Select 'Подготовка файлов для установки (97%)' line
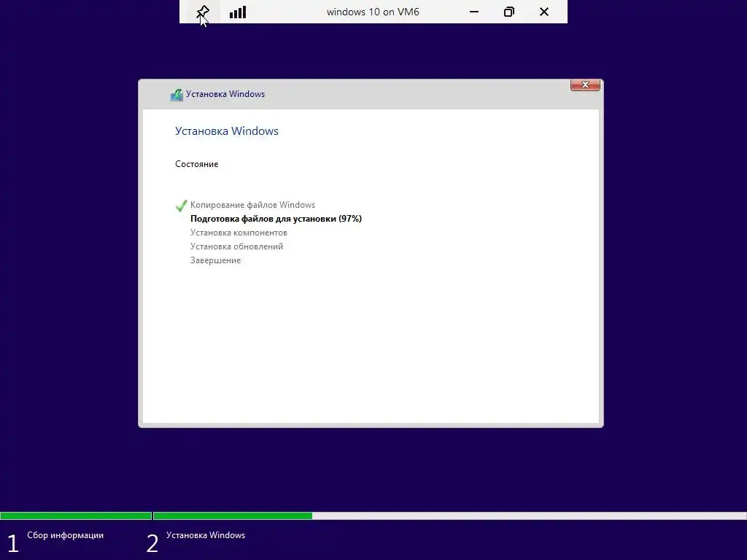This screenshot has width=747, height=560. click(276, 219)
